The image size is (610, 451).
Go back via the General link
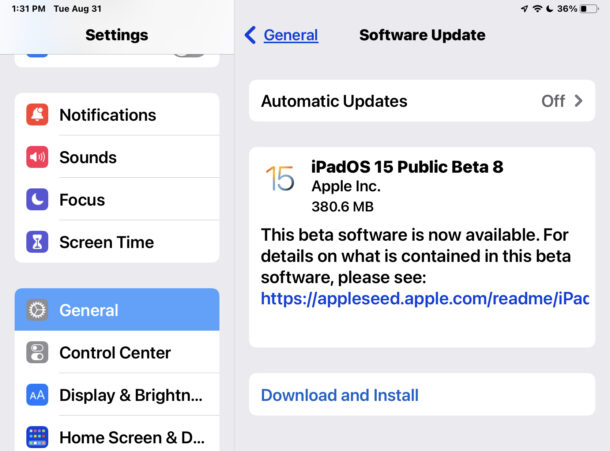291,35
